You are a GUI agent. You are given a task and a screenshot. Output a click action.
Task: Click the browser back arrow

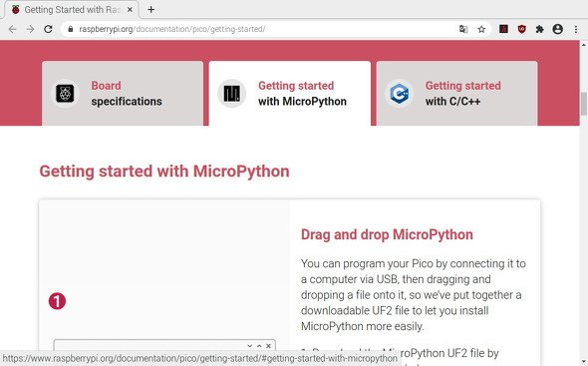coord(12,29)
